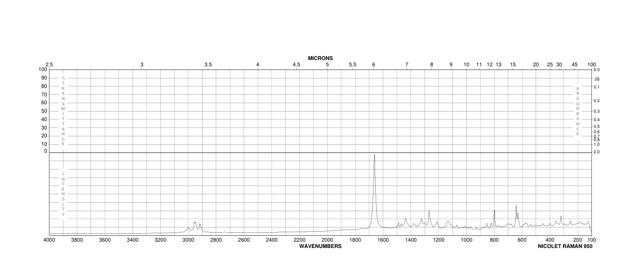Click the vertical % TRANSMITTANCE label

tap(63, 111)
